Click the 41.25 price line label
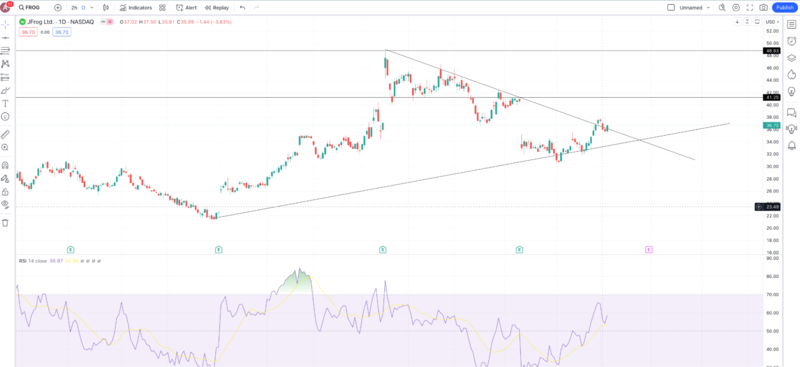Screen dimensions: 800x367 point(771,97)
